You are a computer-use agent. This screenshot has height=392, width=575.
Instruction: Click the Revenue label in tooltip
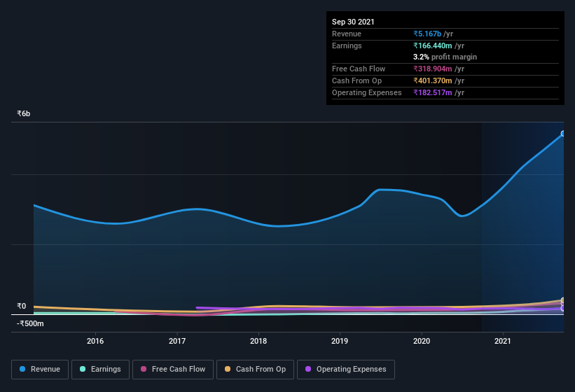tap(347, 34)
